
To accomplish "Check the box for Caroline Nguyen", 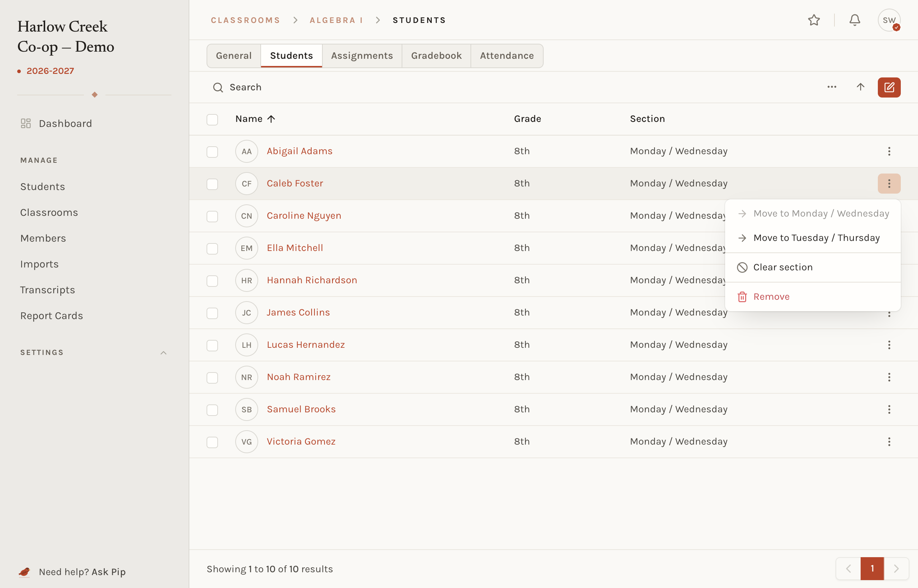I will click(212, 216).
